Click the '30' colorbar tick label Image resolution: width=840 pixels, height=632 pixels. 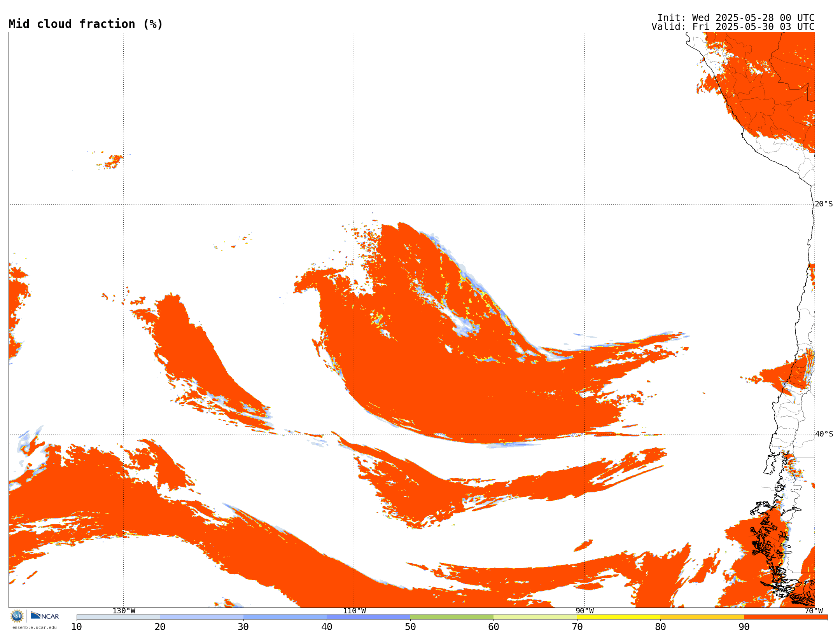tap(243, 627)
